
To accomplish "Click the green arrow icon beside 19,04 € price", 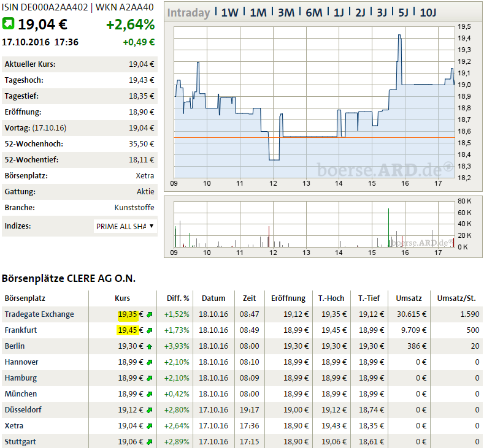I will [x=9, y=24].
